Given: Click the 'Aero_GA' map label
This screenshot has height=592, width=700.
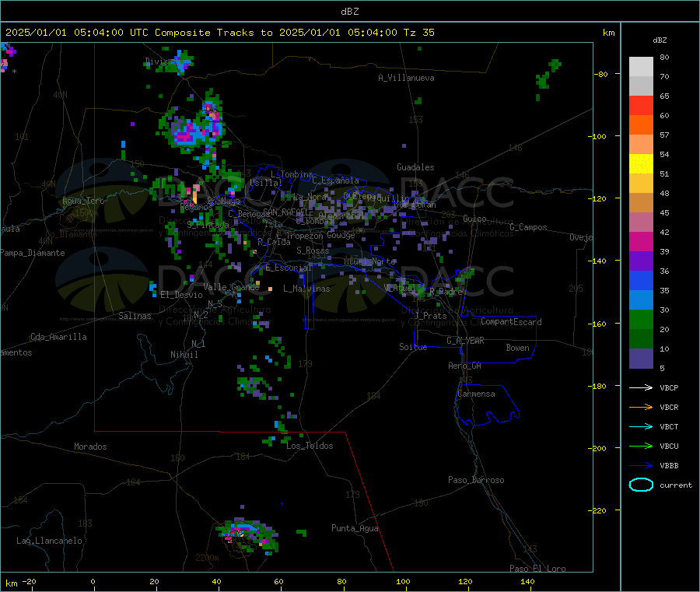Looking at the screenshot, I should (x=465, y=366).
